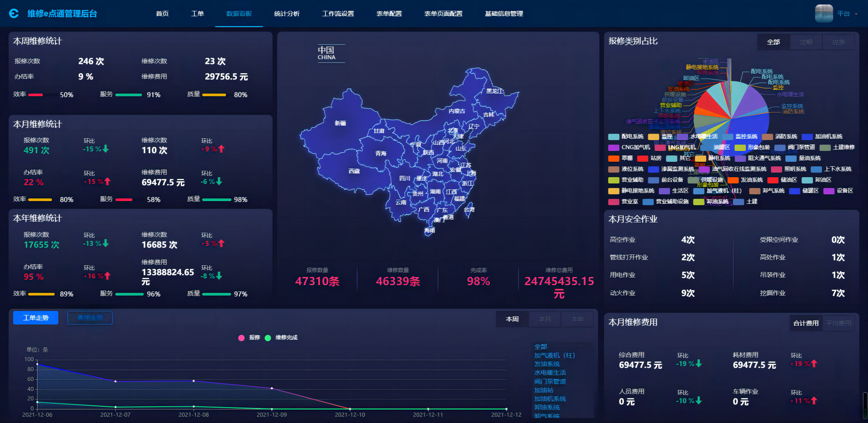Viewport: 868px width, 423px height.
Task: Click the green 维修完成 legend dot
Action: pyautogui.click(x=268, y=338)
